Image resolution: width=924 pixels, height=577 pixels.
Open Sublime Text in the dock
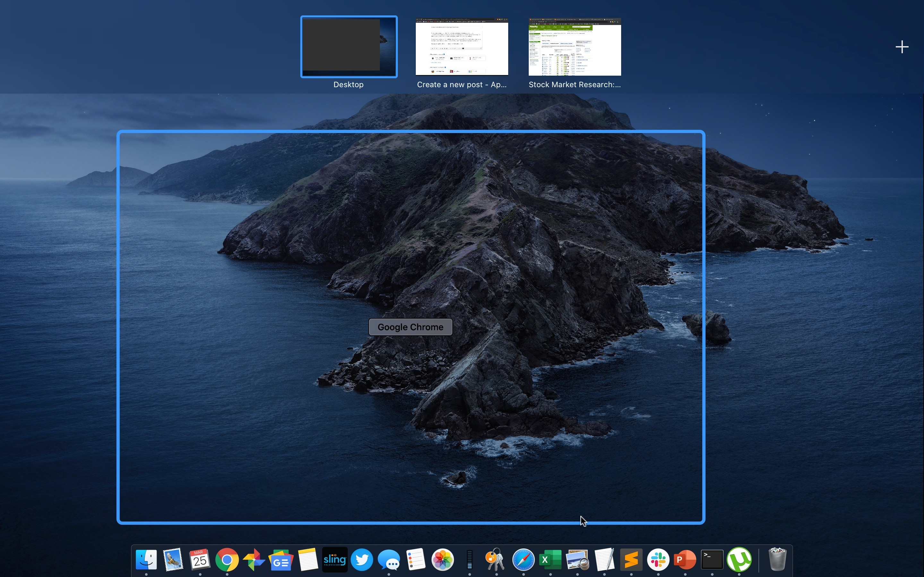631,559
